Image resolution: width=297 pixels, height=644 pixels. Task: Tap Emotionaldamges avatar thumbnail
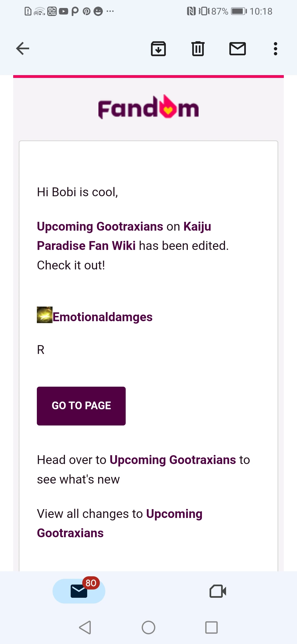(x=45, y=315)
